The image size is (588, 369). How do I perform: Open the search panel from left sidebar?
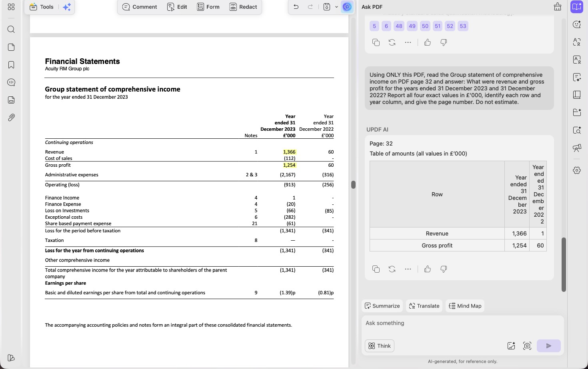click(11, 29)
